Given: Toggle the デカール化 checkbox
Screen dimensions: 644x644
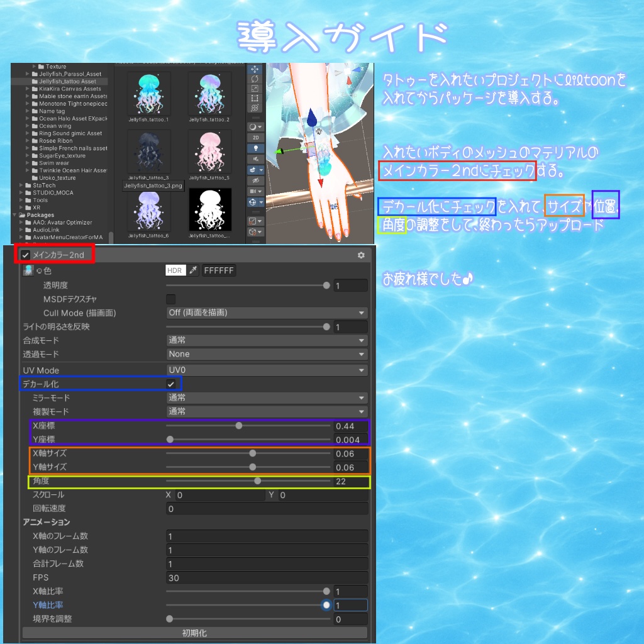Looking at the screenshot, I should 171,384.
